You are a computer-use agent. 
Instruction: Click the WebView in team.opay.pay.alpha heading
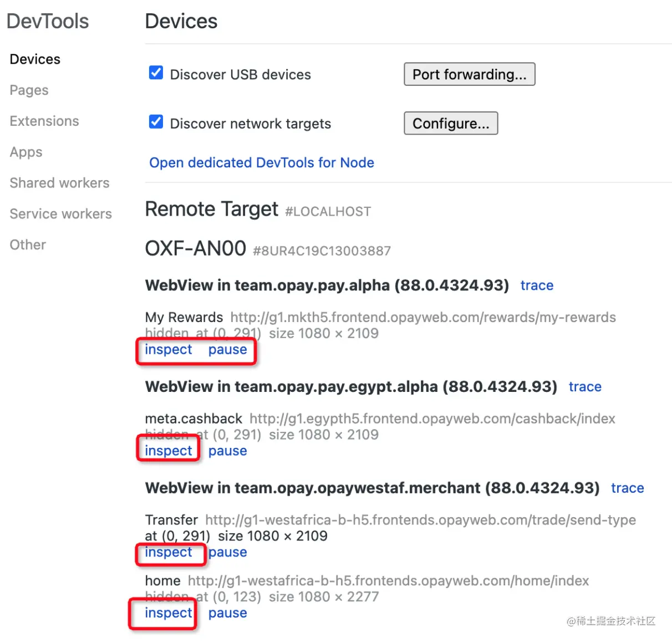click(327, 285)
